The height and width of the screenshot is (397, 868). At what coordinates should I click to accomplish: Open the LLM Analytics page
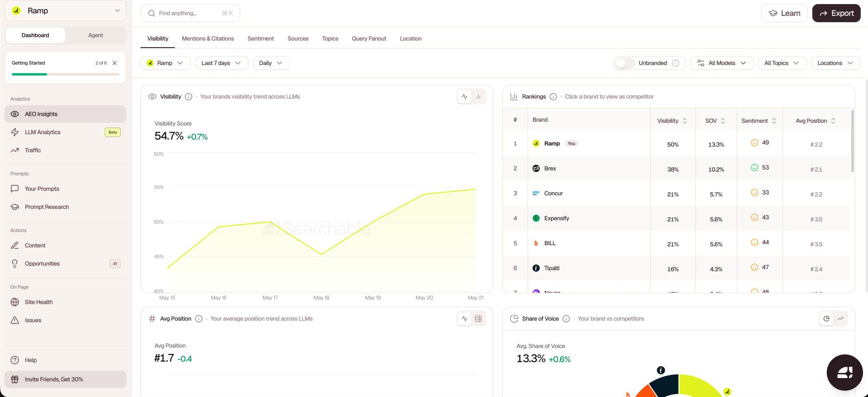pyautogui.click(x=66, y=132)
